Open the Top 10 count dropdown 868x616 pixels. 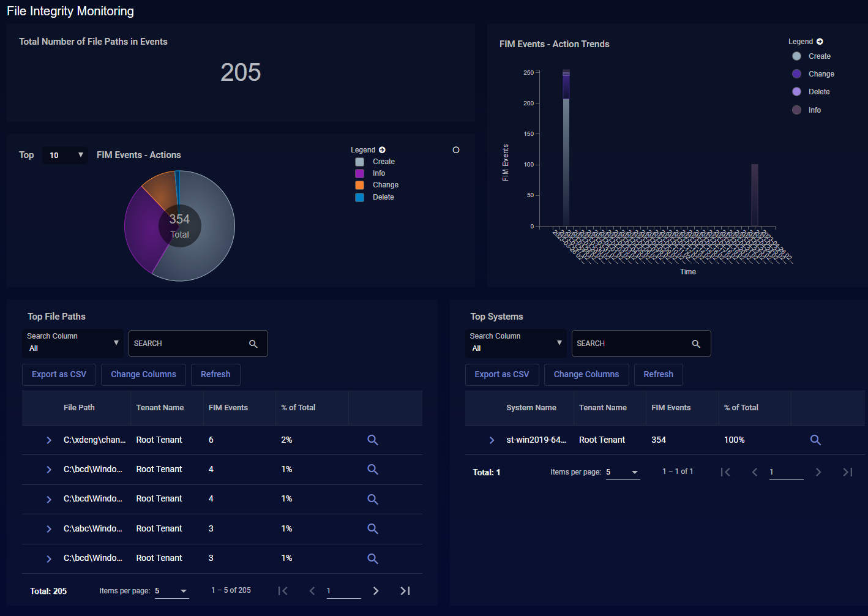coord(66,155)
